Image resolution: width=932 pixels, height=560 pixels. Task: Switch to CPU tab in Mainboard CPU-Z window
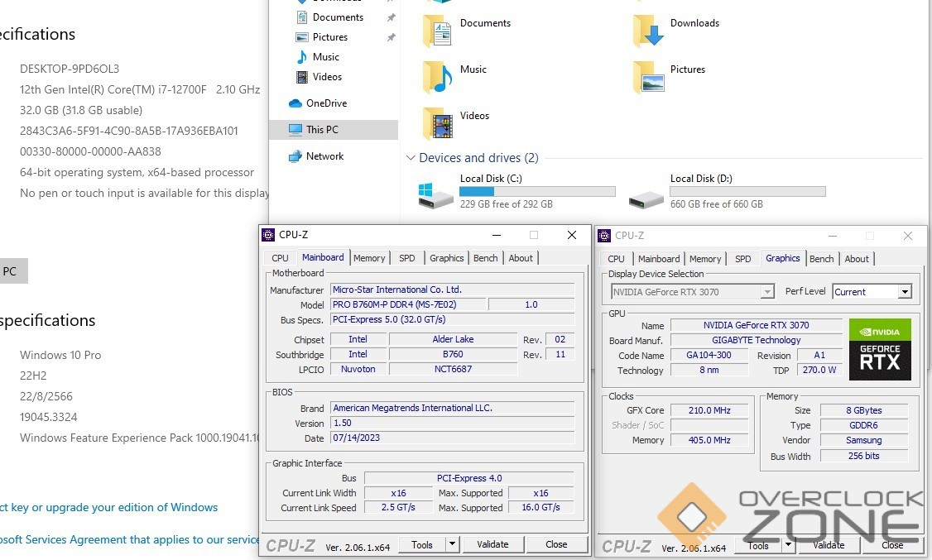pyautogui.click(x=280, y=258)
